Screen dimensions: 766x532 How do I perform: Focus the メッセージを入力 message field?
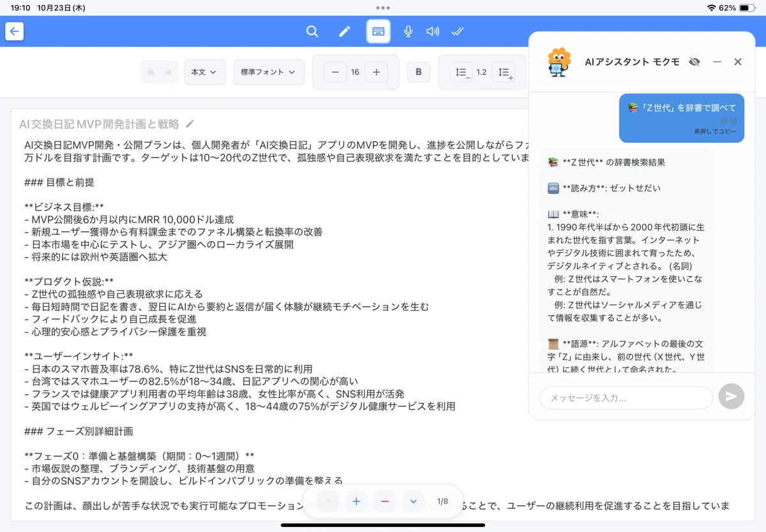(x=626, y=397)
